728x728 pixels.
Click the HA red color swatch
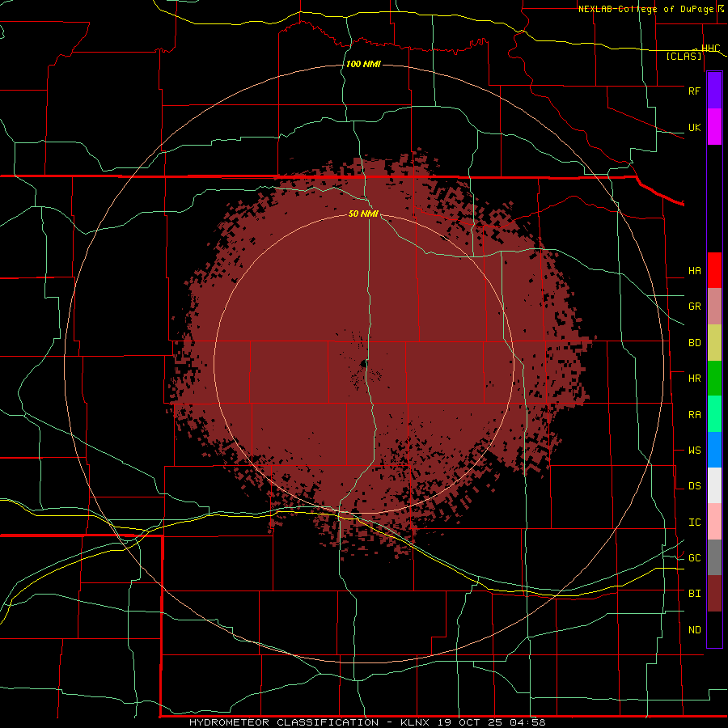click(x=714, y=270)
